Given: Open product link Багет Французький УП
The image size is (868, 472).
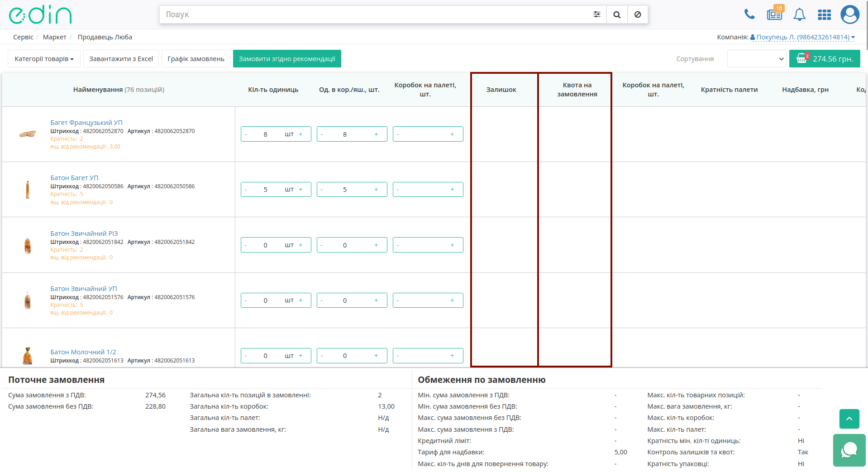Looking at the screenshot, I should (x=86, y=123).
